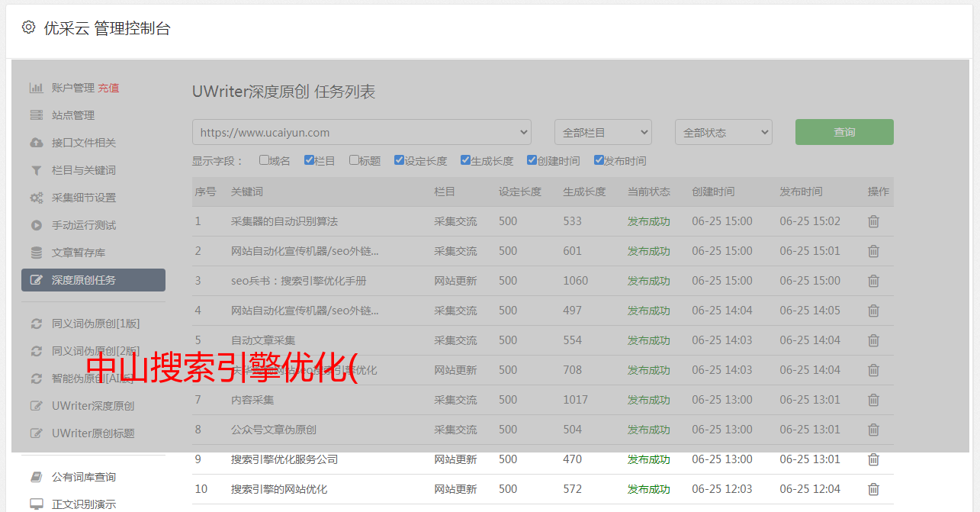The height and width of the screenshot is (512, 980).
Task: Click the green 查询 button
Action: pyautogui.click(x=844, y=132)
